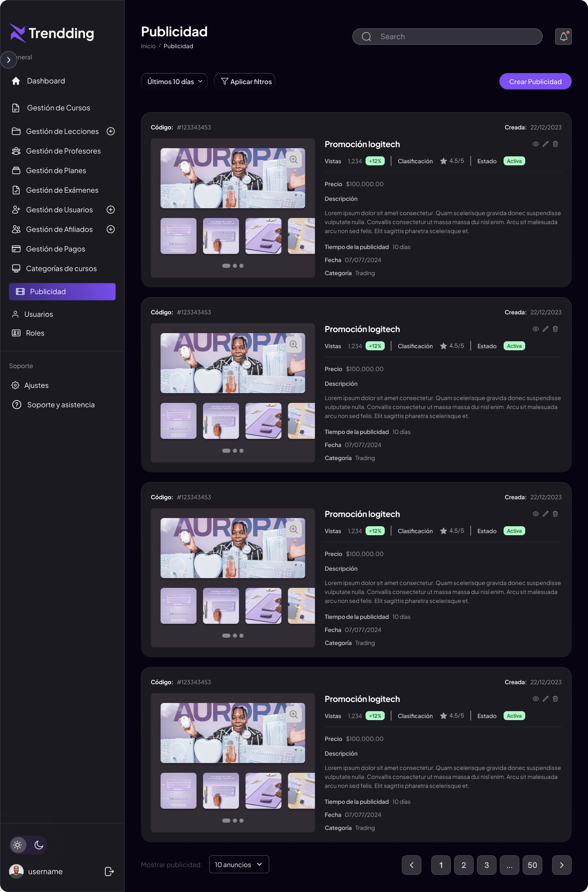Open the notifications bell
Screen dimensions: 588x892
(563, 37)
